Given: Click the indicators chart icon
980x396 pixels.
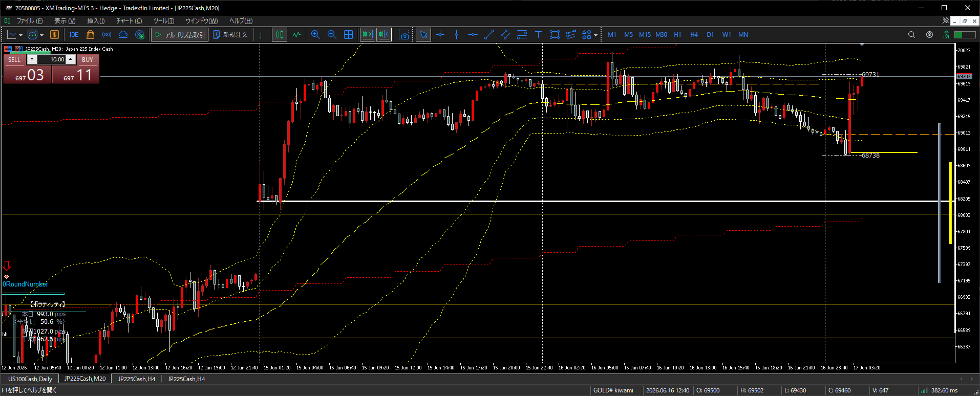Looking at the screenshot, I should [33, 35].
